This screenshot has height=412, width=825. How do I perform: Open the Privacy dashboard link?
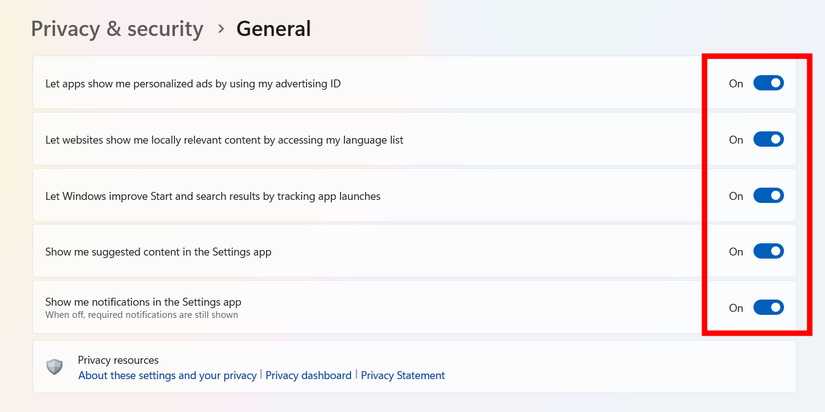(x=308, y=376)
